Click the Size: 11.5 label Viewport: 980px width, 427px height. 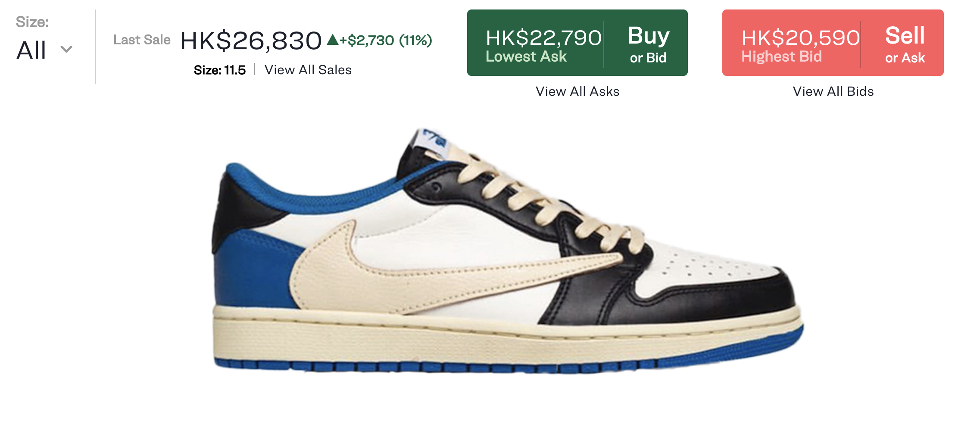[x=220, y=70]
